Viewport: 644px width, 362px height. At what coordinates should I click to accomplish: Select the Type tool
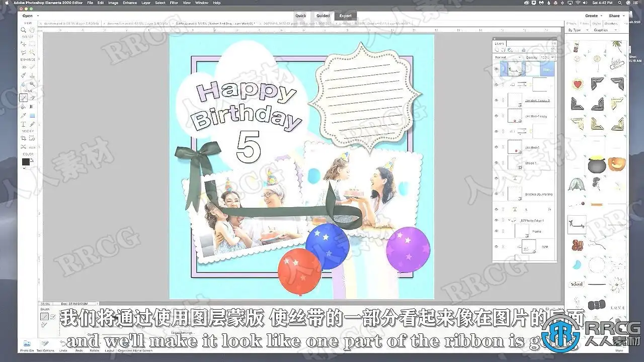[x=24, y=124]
